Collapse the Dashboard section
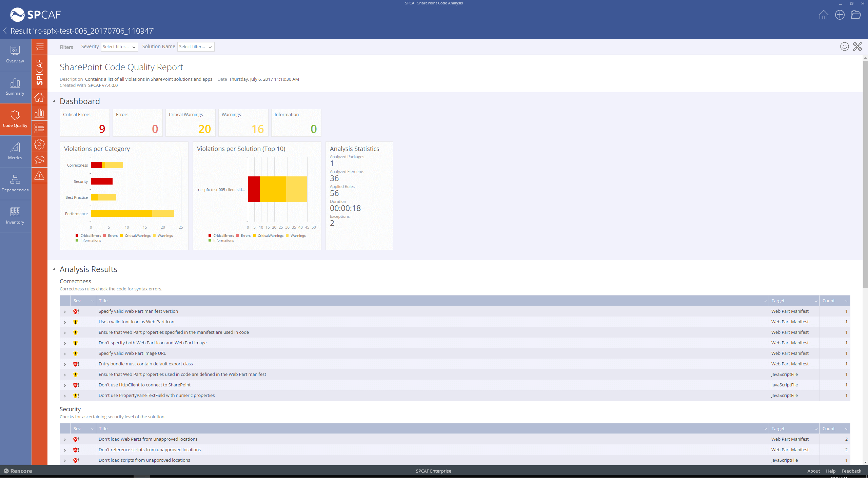Screen dimensions: 868x478 tap(54, 101)
